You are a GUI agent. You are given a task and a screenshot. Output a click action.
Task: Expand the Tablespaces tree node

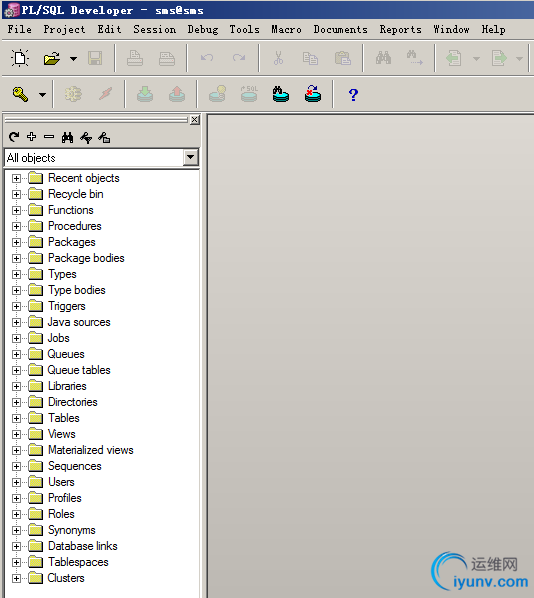pos(16,563)
